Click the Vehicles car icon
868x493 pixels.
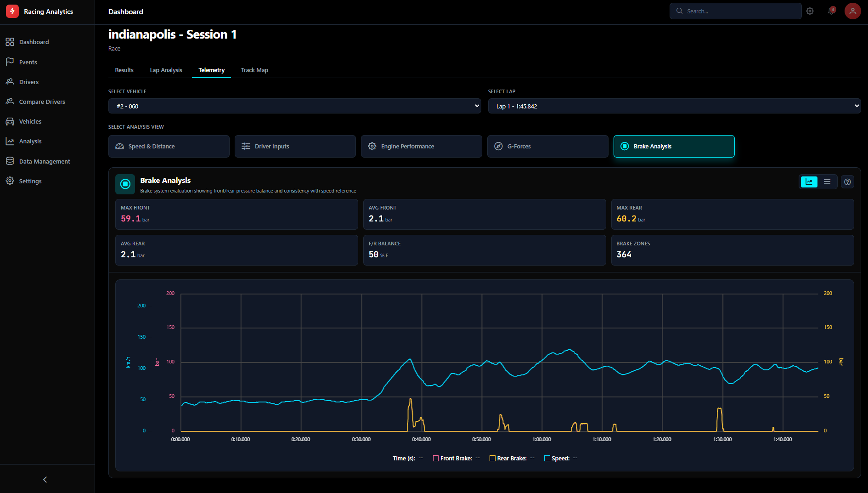point(10,121)
